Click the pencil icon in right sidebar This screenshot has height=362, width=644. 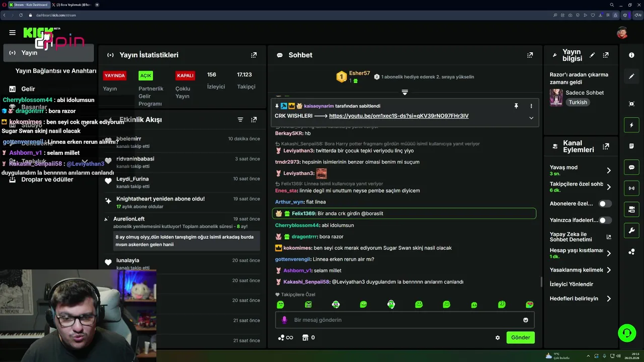(631, 76)
